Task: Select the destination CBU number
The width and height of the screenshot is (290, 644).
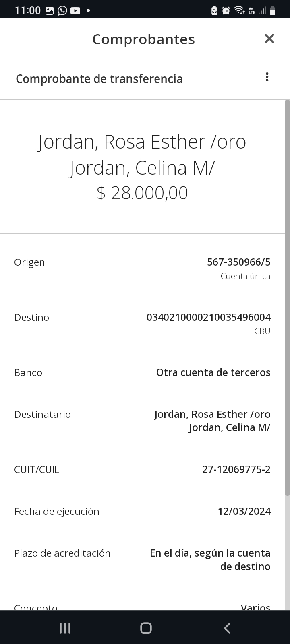Action: (208, 317)
